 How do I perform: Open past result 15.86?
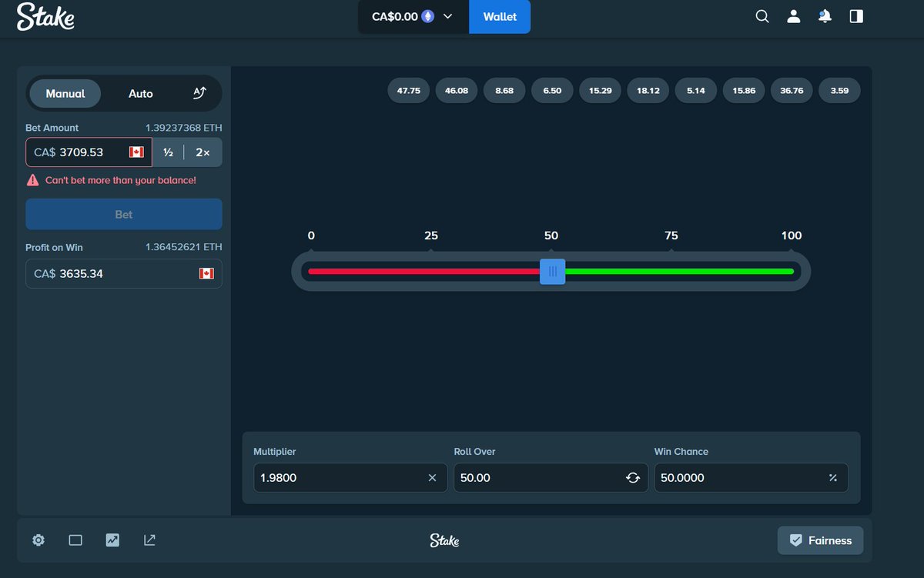[744, 90]
